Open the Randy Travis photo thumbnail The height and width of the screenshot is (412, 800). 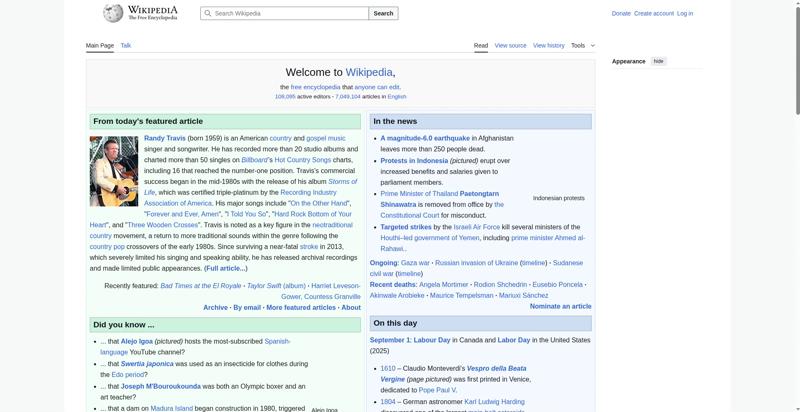coord(114,171)
